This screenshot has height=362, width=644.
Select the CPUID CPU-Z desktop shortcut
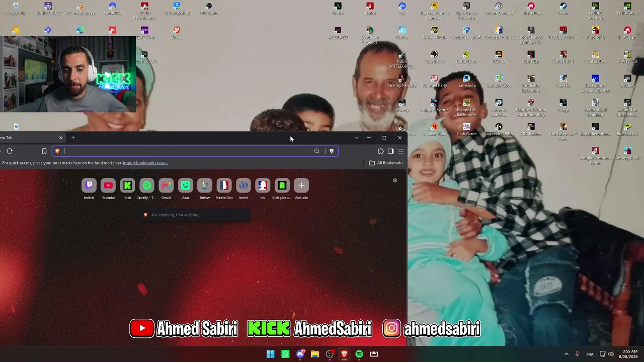pyautogui.click(x=48, y=9)
